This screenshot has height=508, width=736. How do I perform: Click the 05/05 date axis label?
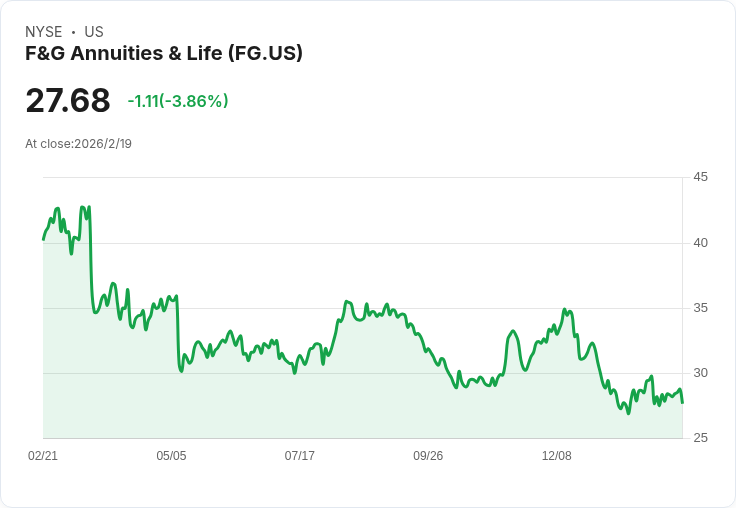tap(171, 456)
